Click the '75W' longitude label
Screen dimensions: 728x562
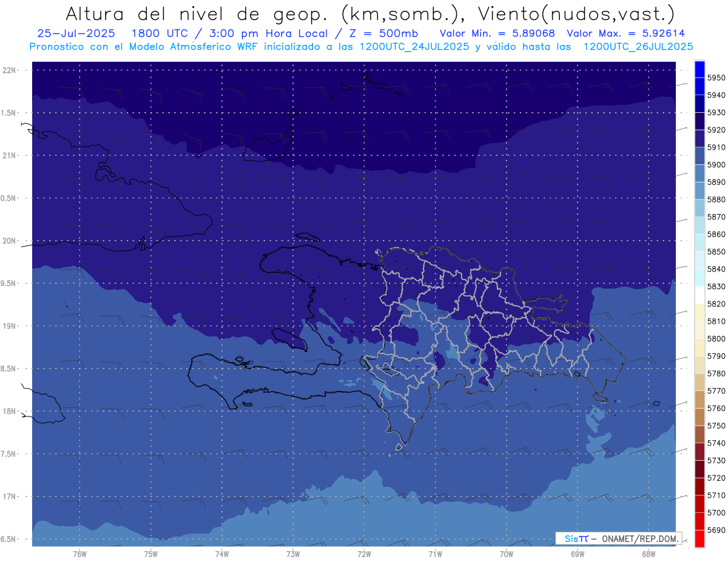click(x=150, y=554)
